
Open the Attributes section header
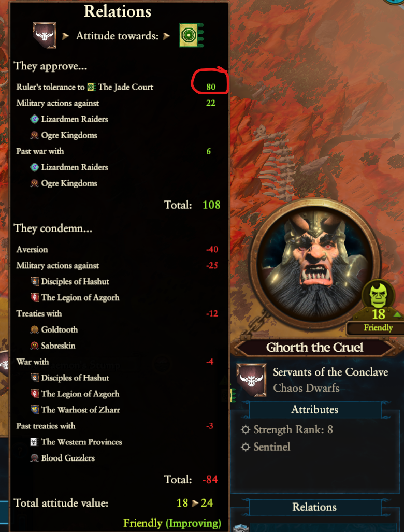(315, 410)
